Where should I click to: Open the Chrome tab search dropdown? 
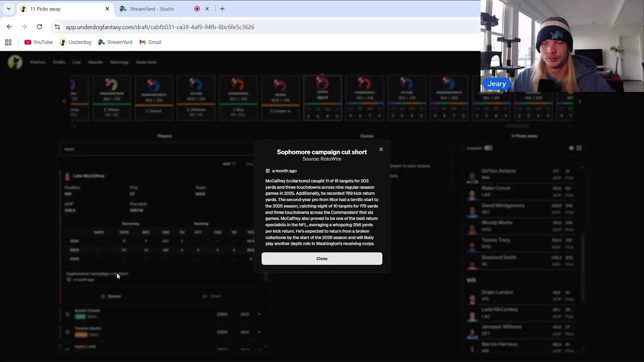pyautogui.click(x=9, y=9)
